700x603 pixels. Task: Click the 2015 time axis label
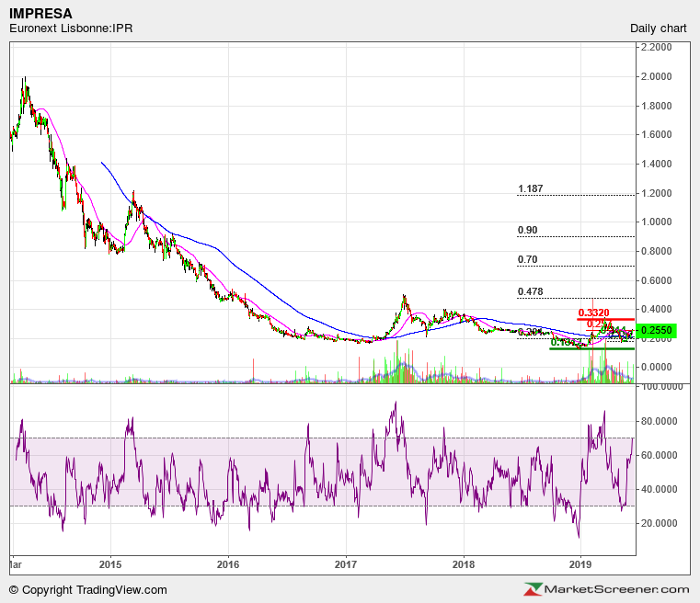pos(110,564)
